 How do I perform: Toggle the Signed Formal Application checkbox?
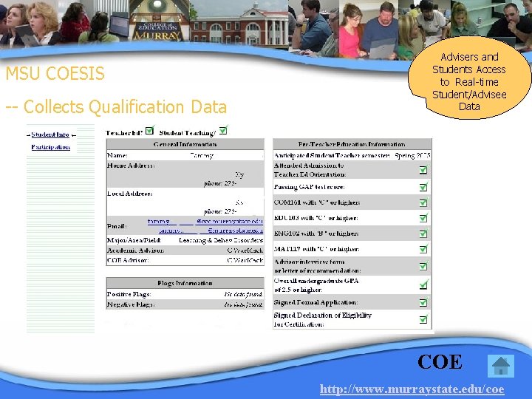click(x=423, y=302)
